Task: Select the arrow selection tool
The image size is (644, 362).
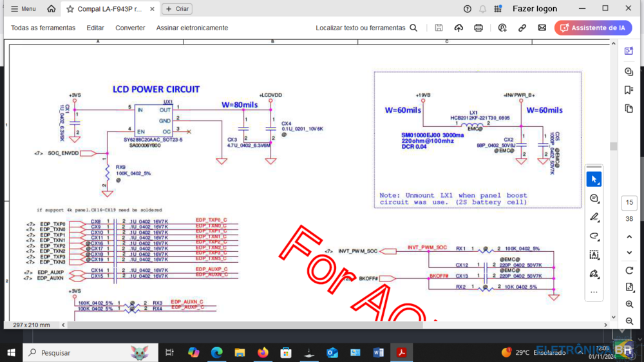Action: click(x=594, y=179)
